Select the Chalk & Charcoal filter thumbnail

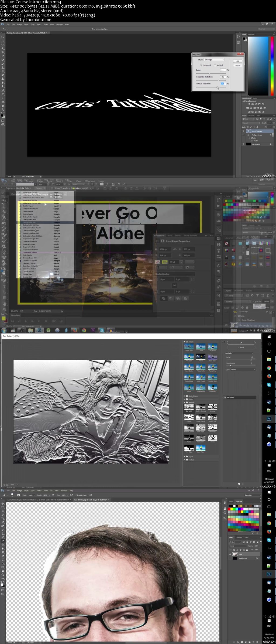pos(201,407)
